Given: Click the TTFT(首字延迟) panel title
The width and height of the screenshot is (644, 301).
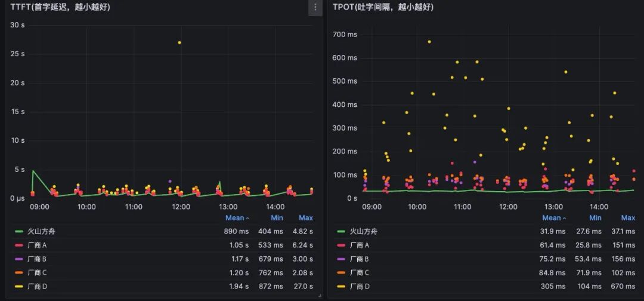Looking at the screenshot, I should coord(60,7).
